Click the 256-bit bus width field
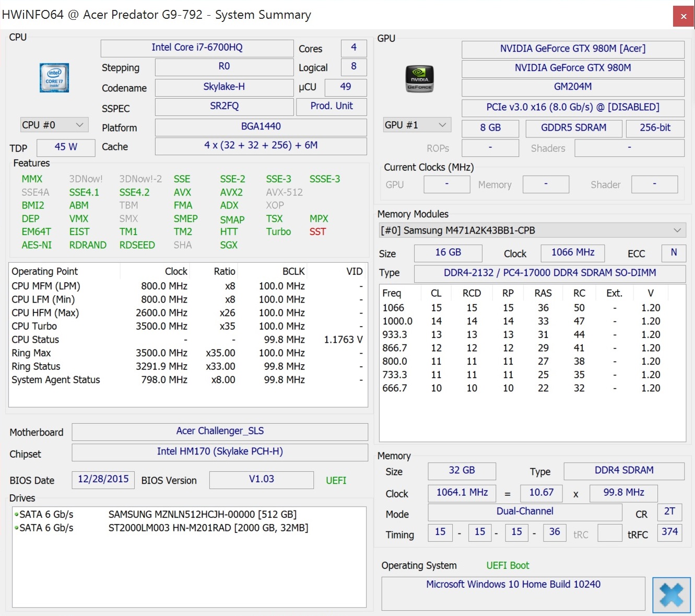 click(655, 128)
